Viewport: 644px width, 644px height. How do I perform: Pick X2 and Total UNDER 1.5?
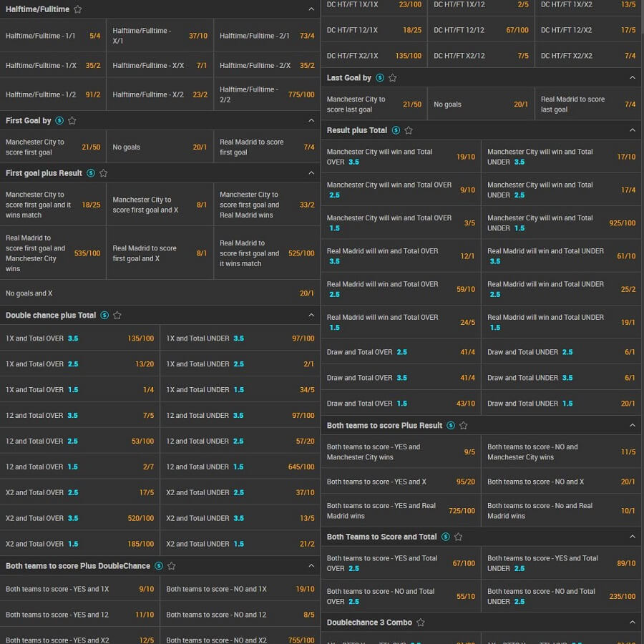(x=240, y=544)
